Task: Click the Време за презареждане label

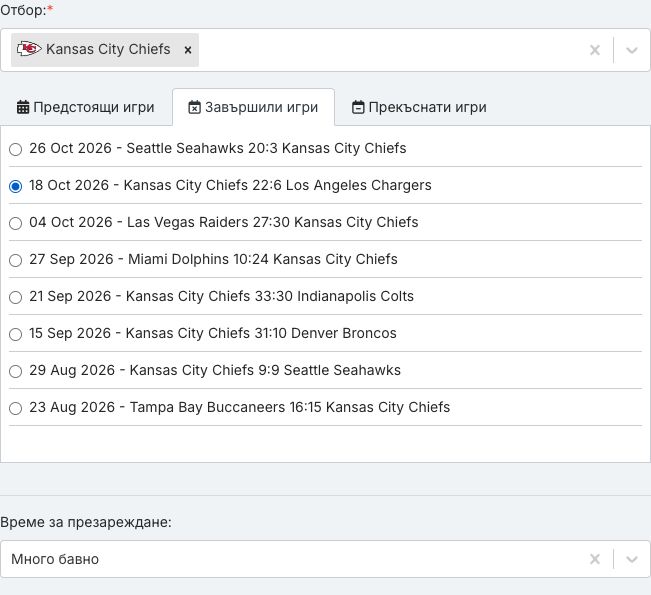Action: [x=86, y=522]
